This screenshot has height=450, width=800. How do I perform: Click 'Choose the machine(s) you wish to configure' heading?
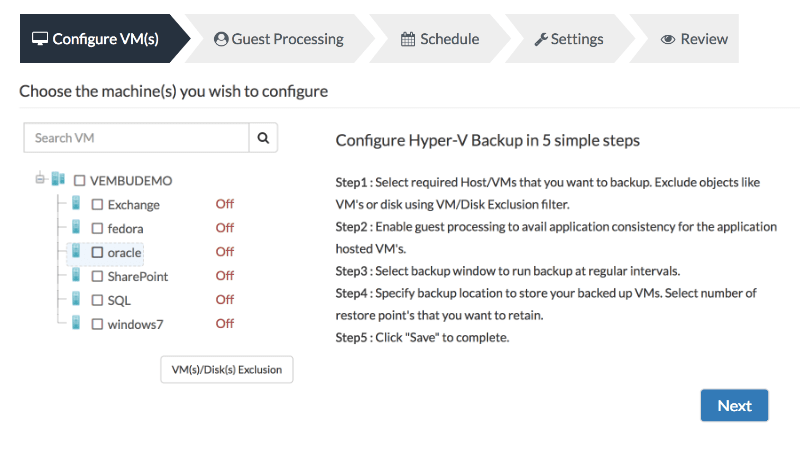pos(173,91)
